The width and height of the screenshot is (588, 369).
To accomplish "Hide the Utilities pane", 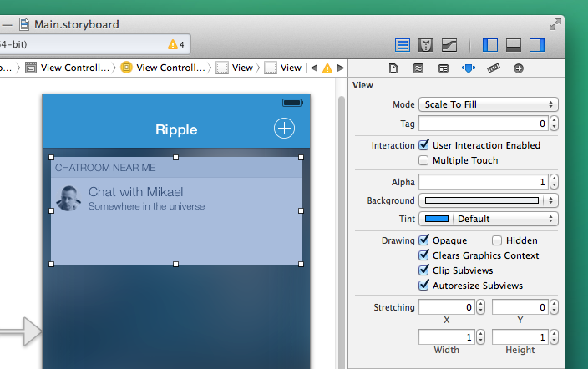I will point(537,44).
